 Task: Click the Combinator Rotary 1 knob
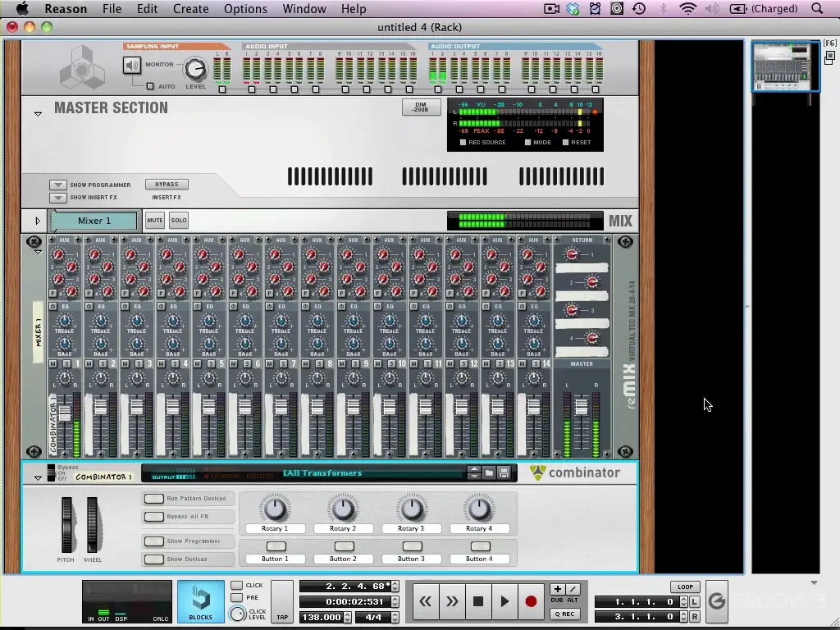pos(275,509)
